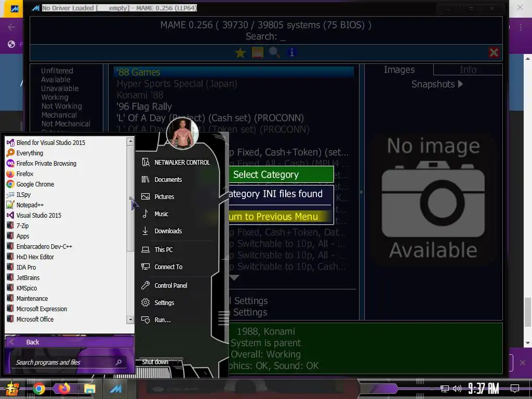Click the Snapshots next arrow
This screenshot has width=532, height=399.
(x=460, y=84)
